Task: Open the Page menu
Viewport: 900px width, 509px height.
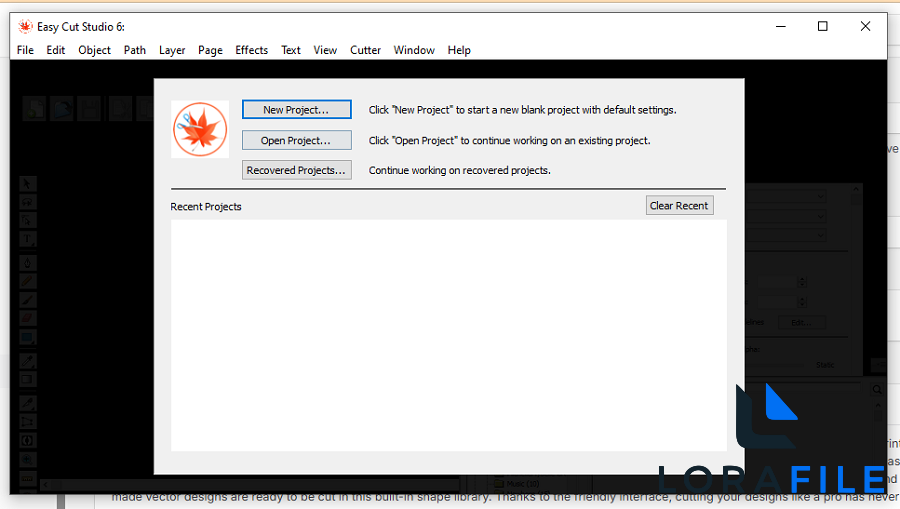Action: (211, 50)
